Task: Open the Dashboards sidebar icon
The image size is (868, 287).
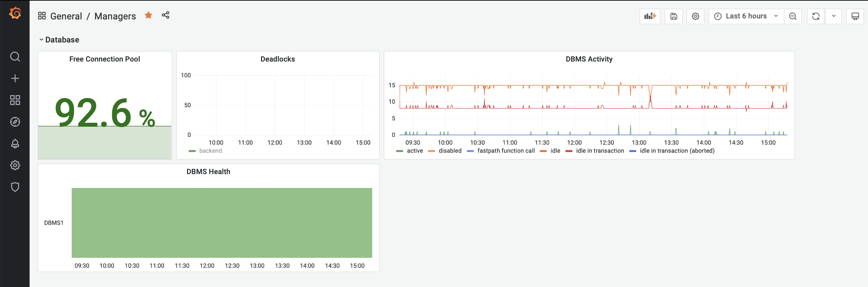Action: [x=15, y=100]
